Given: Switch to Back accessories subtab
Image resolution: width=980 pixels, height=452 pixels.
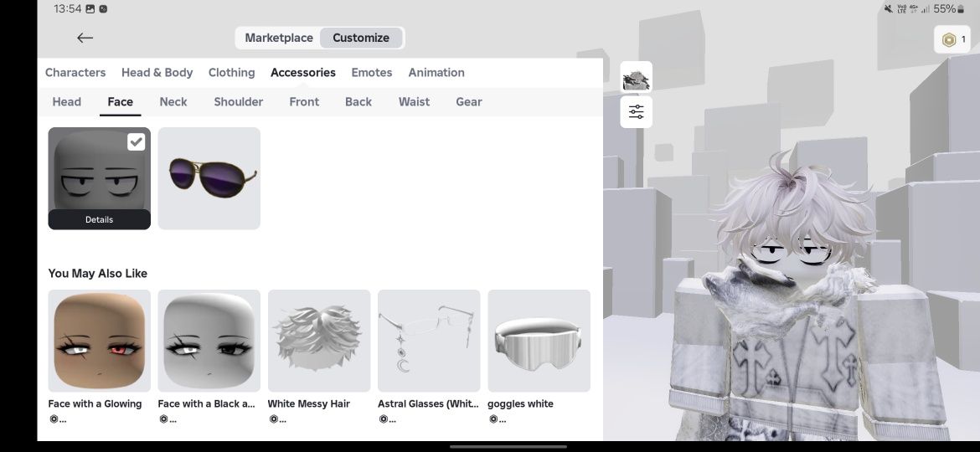Looking at the screenshot, I should 358,102.
